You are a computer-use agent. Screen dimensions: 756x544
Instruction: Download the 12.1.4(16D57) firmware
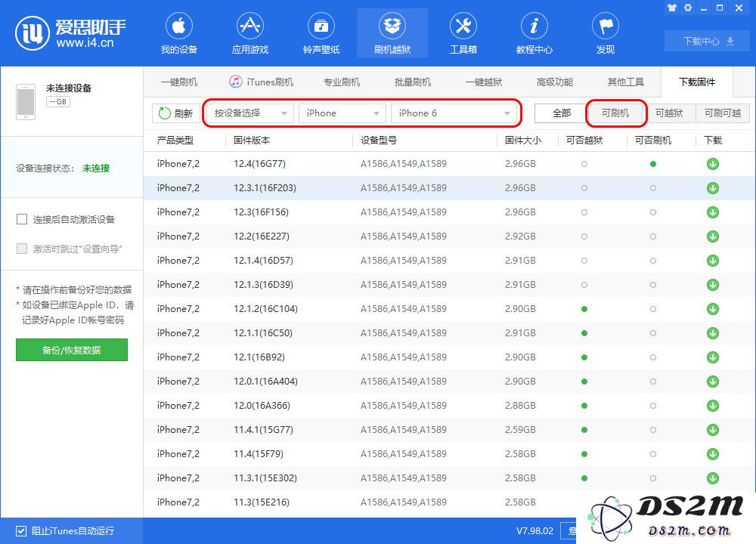(713, 261)
